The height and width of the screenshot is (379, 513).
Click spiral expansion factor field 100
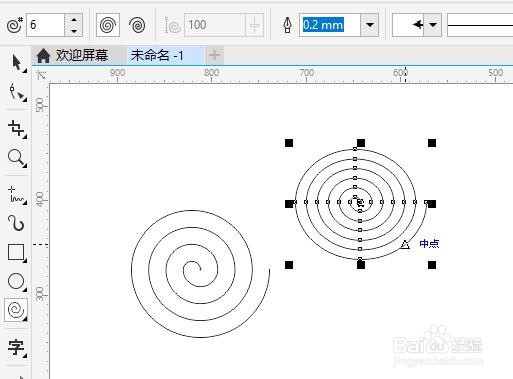214,25
